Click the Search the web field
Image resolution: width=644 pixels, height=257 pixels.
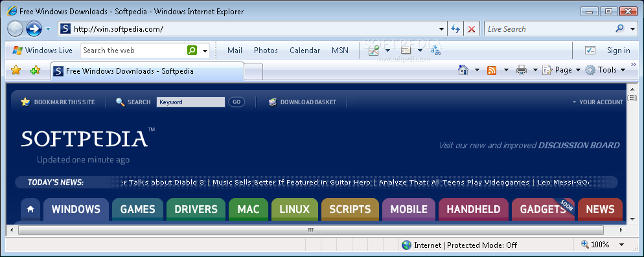[x=133, y=50]
